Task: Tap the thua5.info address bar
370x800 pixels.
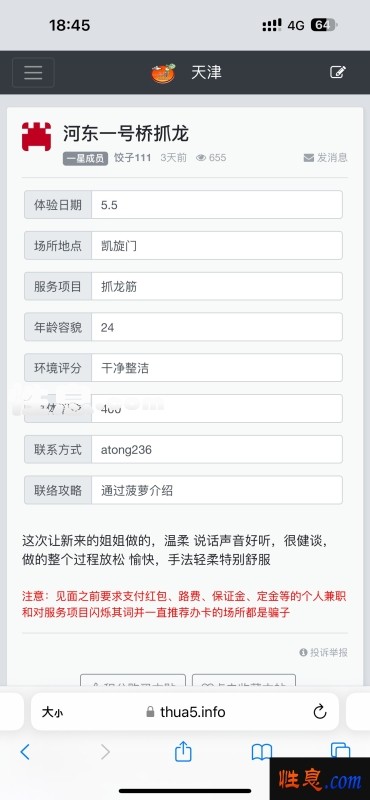Action: (185, 712)
